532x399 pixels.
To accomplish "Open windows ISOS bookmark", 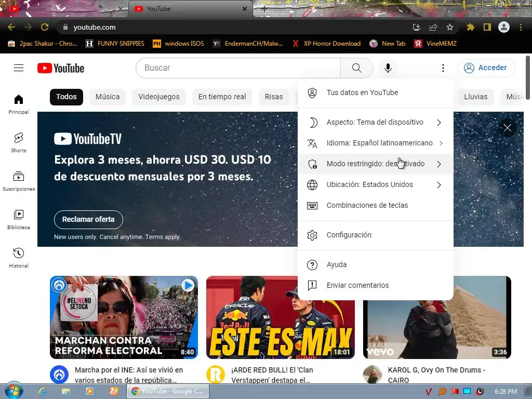I will coord(179,44).
